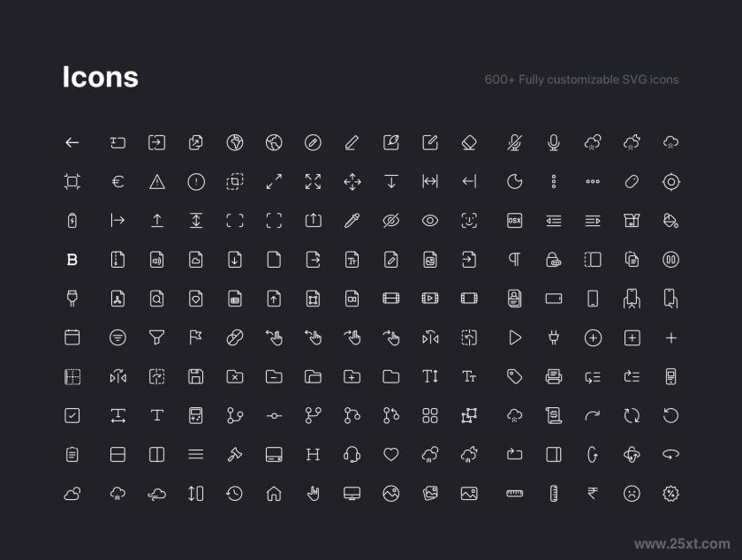
Task: Click the bold B icon
Action: point(72,260)
